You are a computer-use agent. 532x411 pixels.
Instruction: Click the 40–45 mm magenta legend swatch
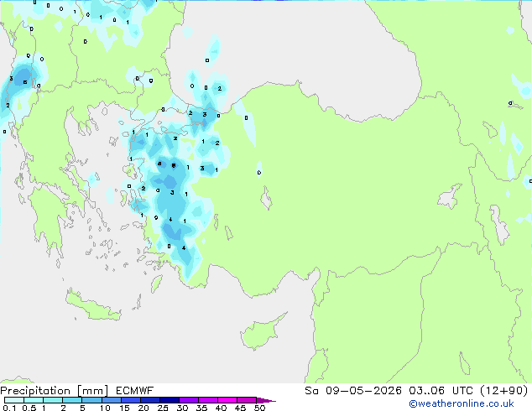click(227, 400)
